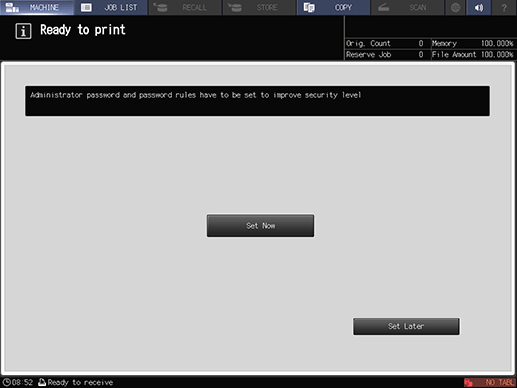Click the Ready to receive status text
Image resolution: width=517 pixels, height=388 pixels.
tap(80, 382)
